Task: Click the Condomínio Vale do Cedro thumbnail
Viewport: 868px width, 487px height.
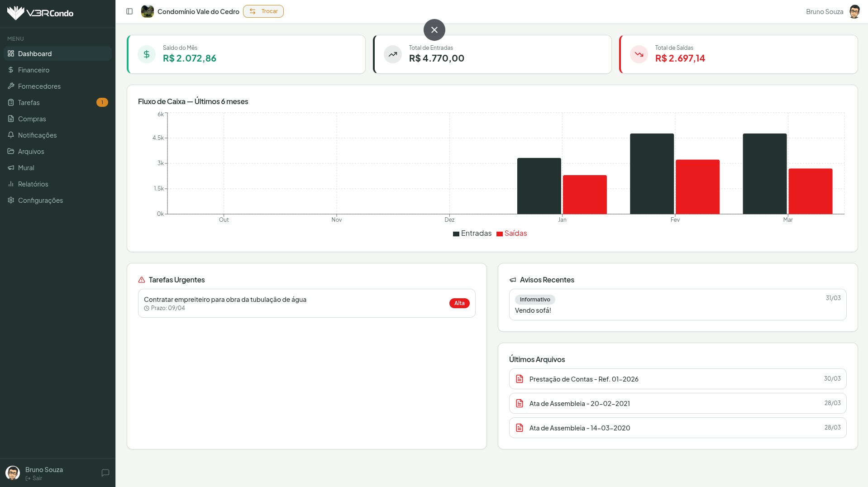Action: [148, 11]
